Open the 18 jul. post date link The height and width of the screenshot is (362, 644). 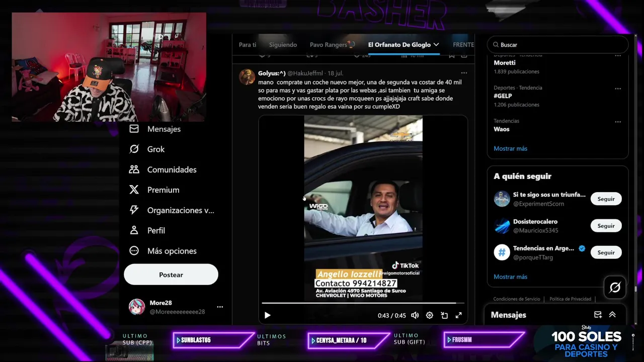click(x=335, y=73)
